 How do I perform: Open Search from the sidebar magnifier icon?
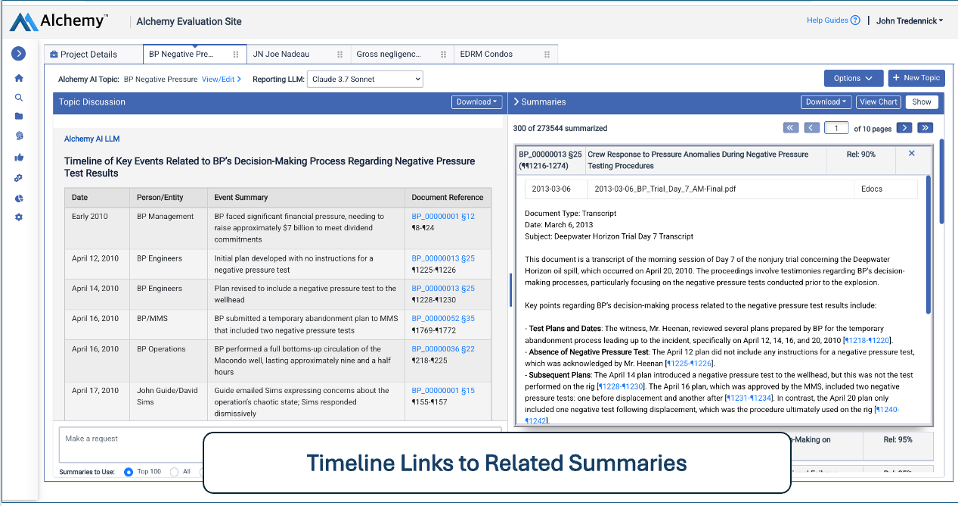click(19, 97)
